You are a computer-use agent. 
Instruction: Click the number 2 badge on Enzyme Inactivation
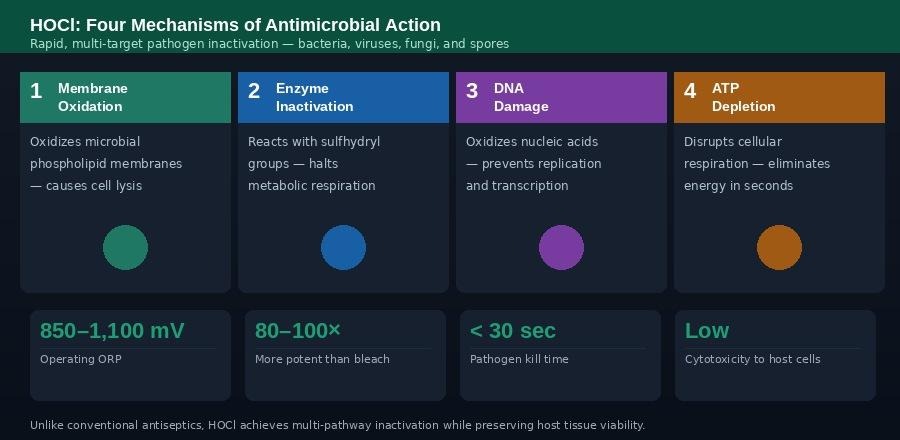[x=254, y=92]
